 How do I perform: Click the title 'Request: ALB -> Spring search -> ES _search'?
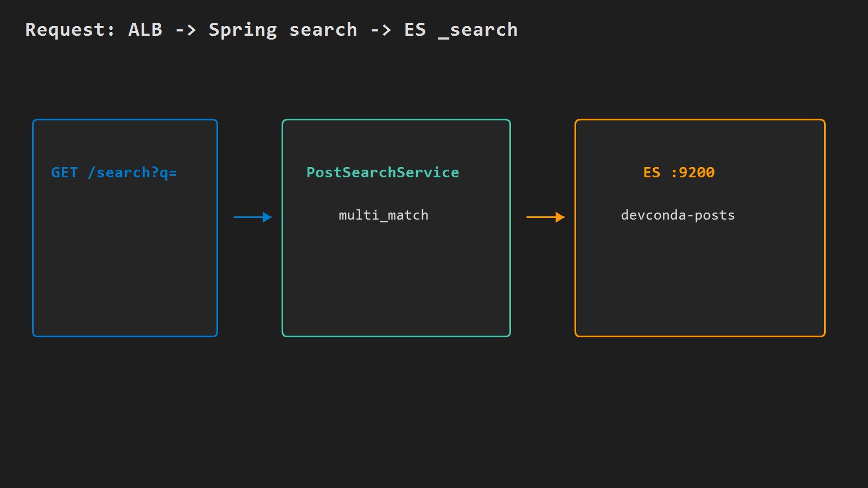point(271,30)
